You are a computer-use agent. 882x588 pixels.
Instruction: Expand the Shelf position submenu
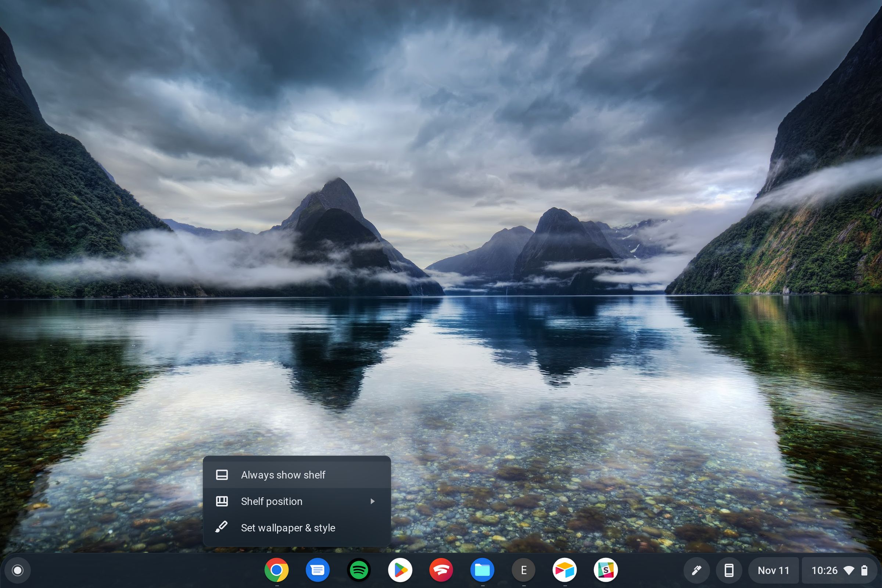[373, 501]
